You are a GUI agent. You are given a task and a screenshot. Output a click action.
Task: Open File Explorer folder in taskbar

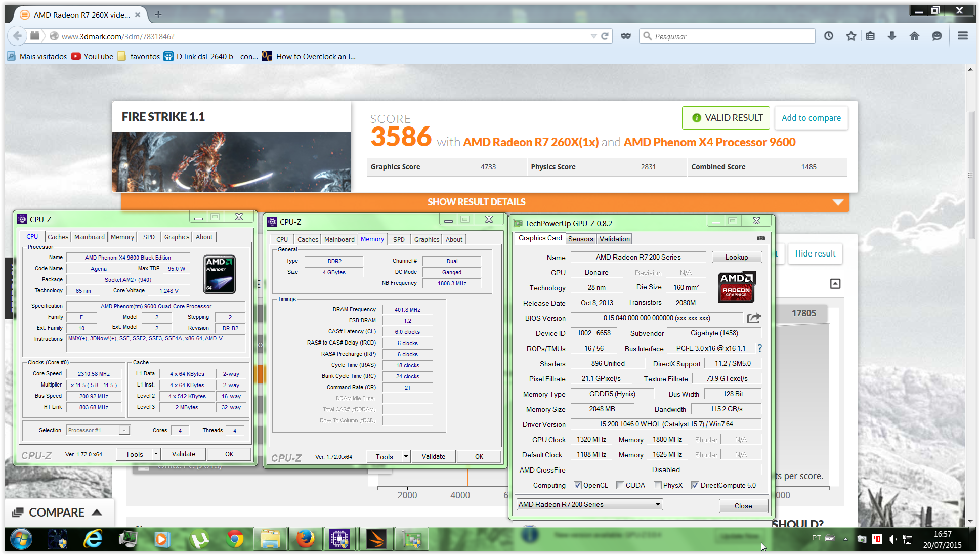(270, 539)
